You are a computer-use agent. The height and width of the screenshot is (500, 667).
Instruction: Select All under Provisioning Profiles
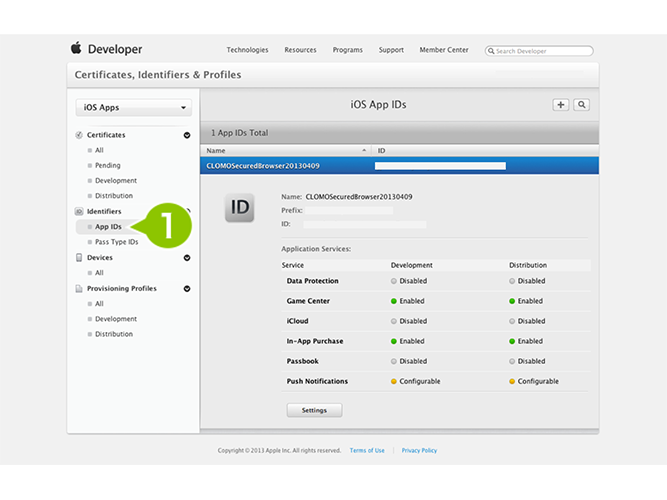point(99,304)
